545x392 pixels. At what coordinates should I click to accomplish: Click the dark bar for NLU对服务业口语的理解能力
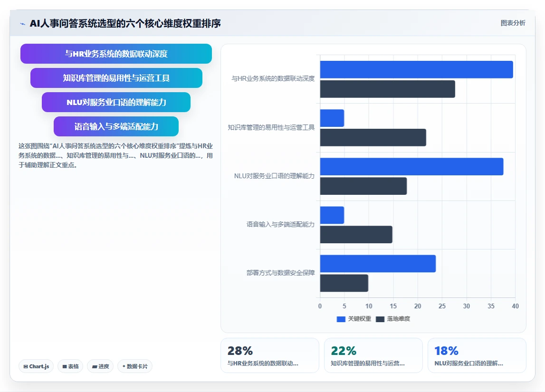click(363, 186)
